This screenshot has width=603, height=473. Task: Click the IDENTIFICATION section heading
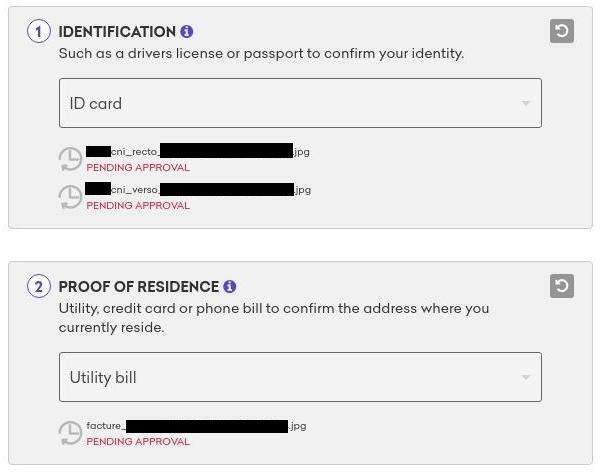(x=117, y=32)
